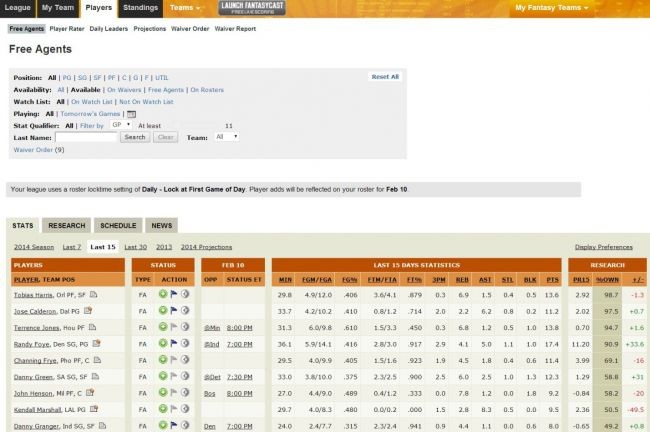Open recent news note for Jose Calderon
650x432 pixels.
pos(88,311)
